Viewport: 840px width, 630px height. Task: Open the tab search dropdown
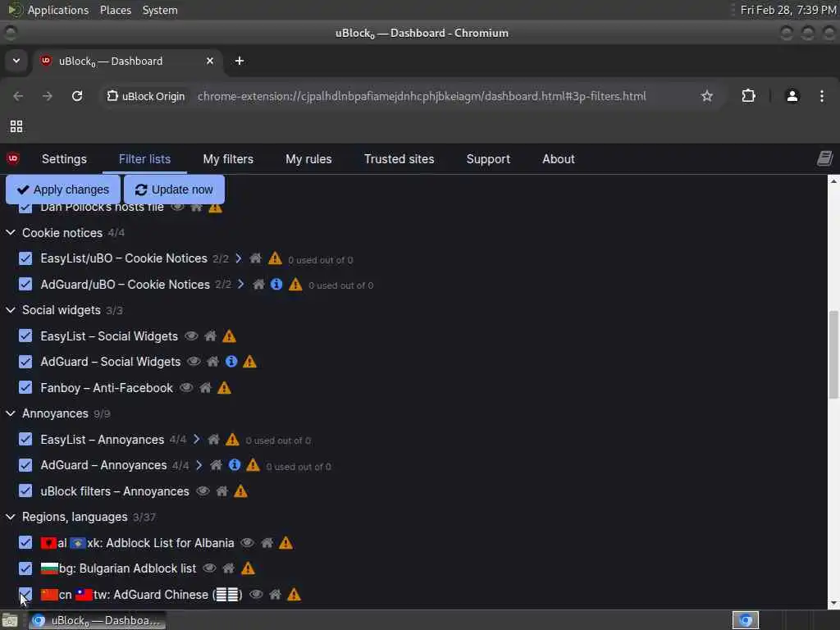click(x=16, y=61)
